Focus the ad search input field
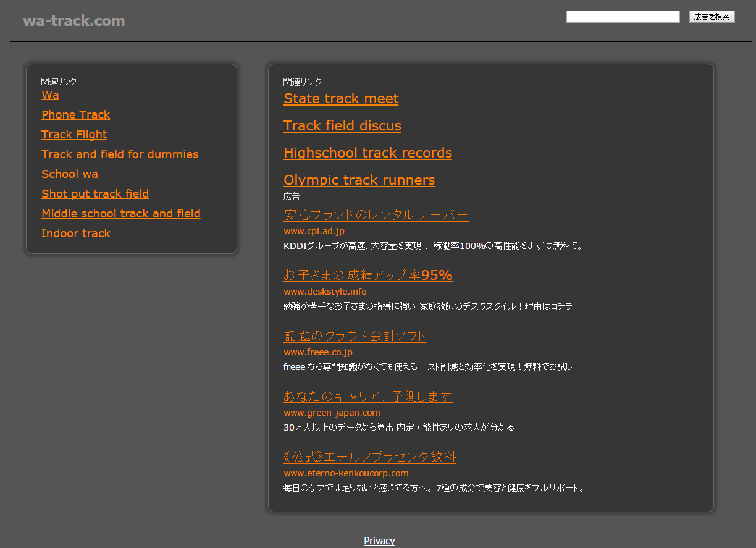Screen dimensions: 756x548 pyautogui.click(x=623, y=17)
